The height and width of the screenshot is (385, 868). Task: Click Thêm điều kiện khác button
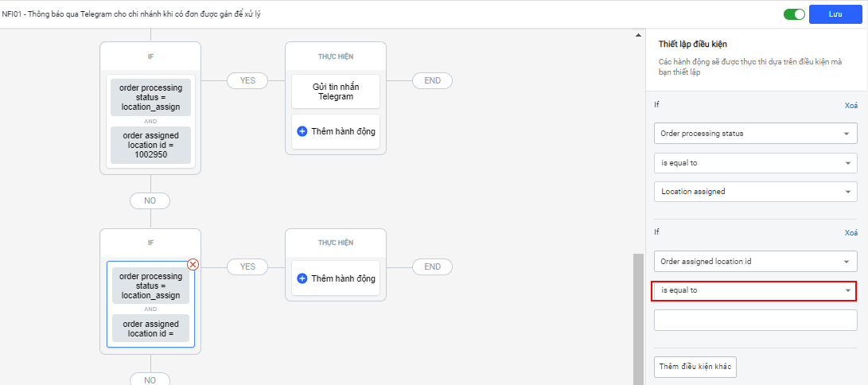pyautogui.click(x=696, y=367)
